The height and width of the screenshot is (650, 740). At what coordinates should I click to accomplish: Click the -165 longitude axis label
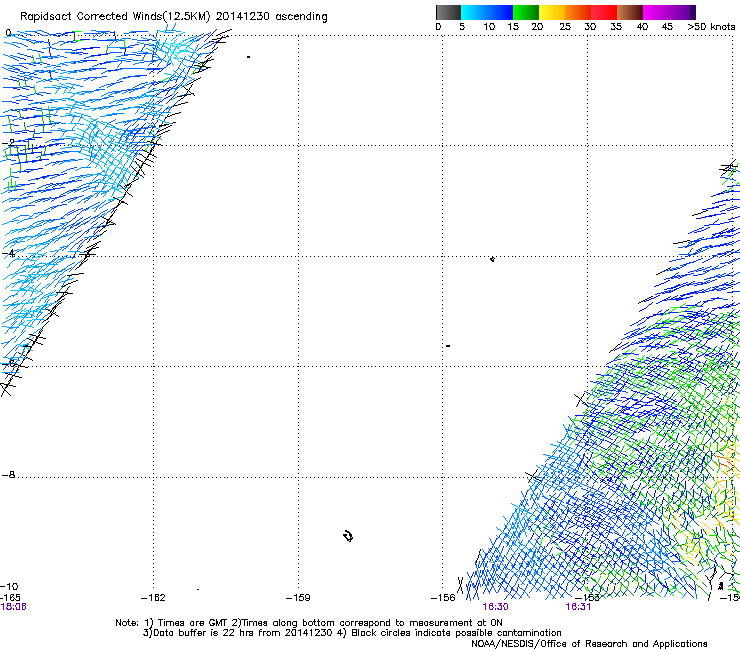(x=10, y=598)
